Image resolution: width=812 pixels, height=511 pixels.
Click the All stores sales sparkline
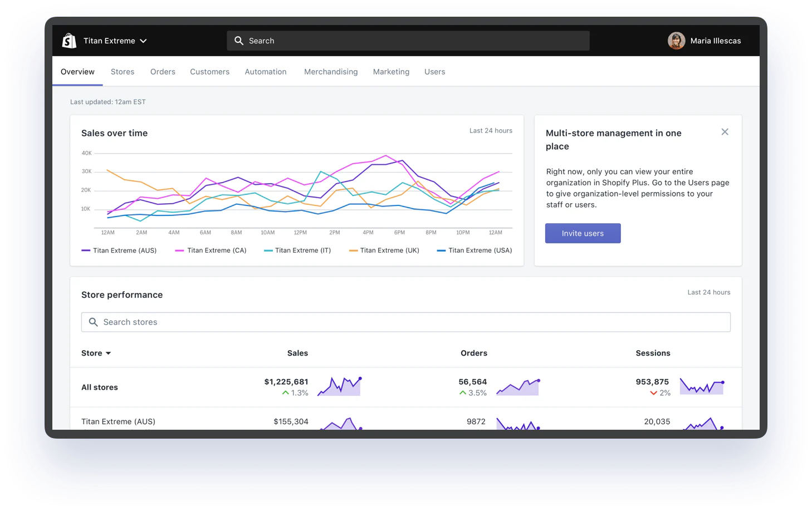pos(339,387)
